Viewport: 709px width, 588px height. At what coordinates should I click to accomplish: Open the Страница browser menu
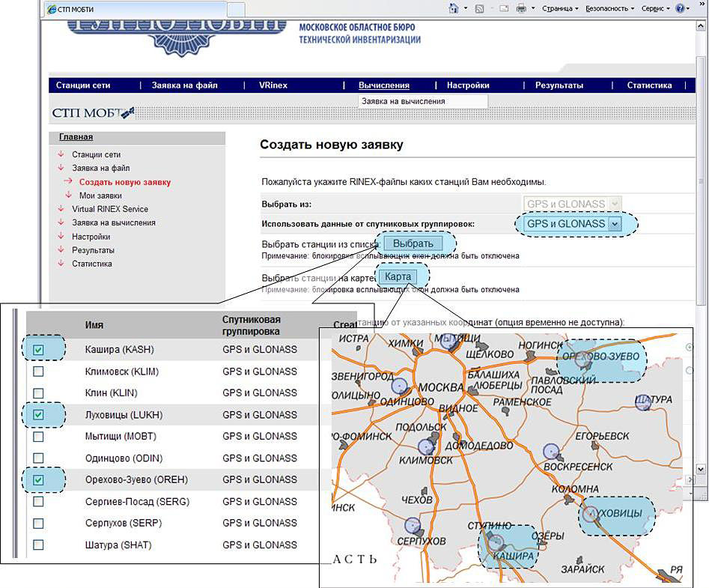(x=560, y=8)
